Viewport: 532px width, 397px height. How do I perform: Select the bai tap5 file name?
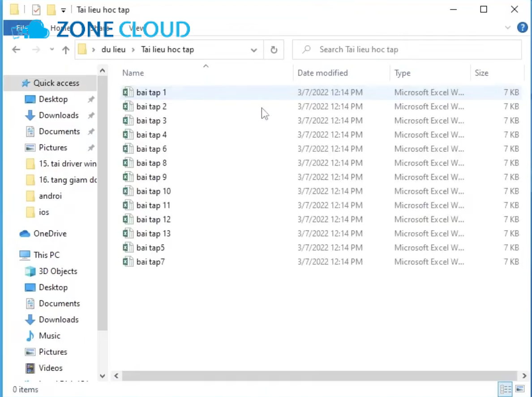150,248
